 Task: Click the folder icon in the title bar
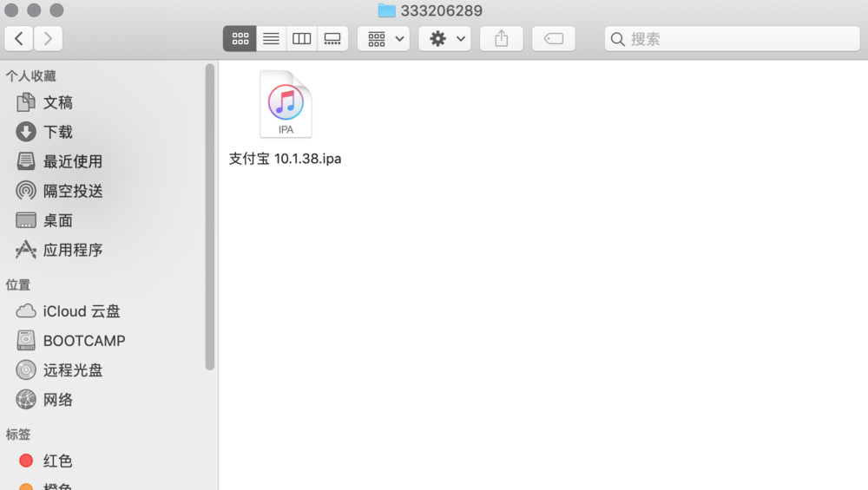point(386,10)
